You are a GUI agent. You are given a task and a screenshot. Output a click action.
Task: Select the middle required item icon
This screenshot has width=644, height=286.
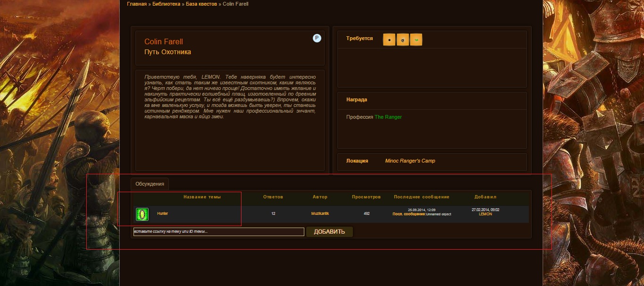[x=402, y=40]
